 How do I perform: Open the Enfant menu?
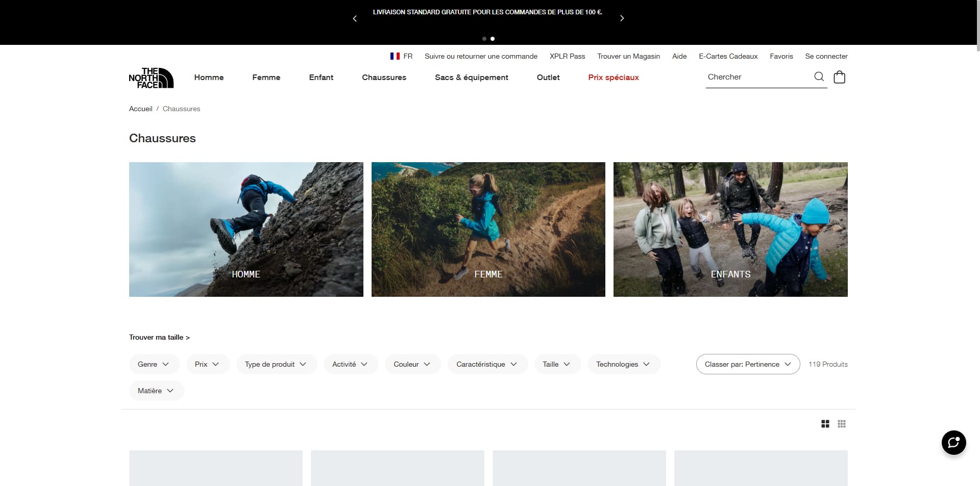[x=321, y=78]
